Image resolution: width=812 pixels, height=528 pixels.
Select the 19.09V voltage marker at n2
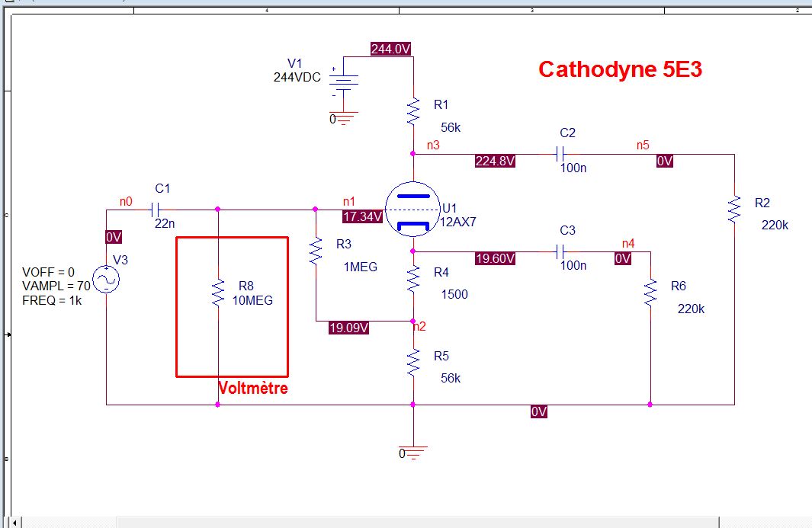348,328
